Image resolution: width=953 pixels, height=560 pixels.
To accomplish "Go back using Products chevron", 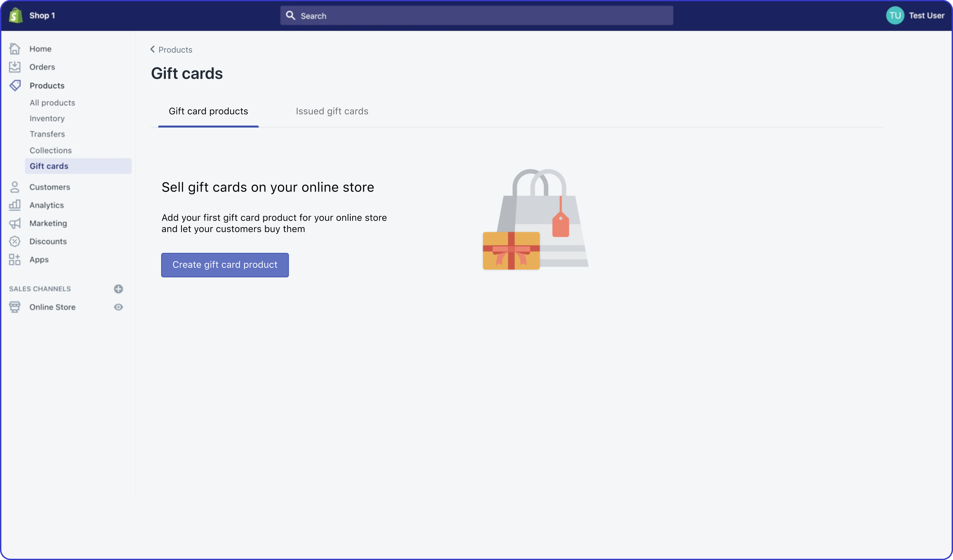I will click(152, 50).
